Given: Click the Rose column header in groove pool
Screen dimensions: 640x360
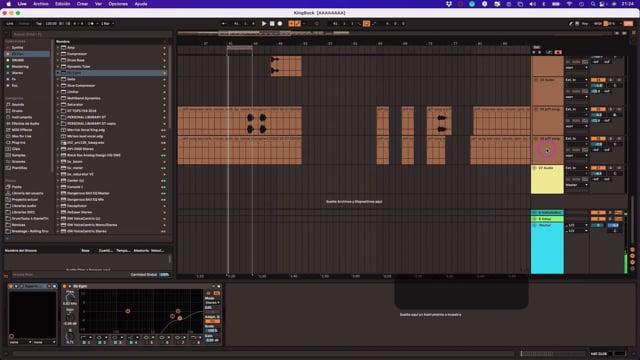Looking at the screenshot, I should pos(85,250).
